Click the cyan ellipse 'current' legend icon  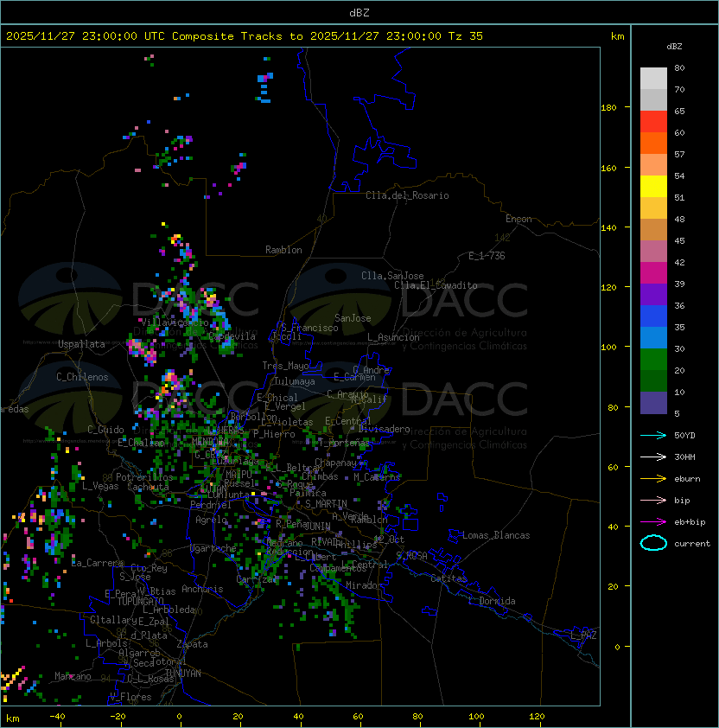coord(653,543)
